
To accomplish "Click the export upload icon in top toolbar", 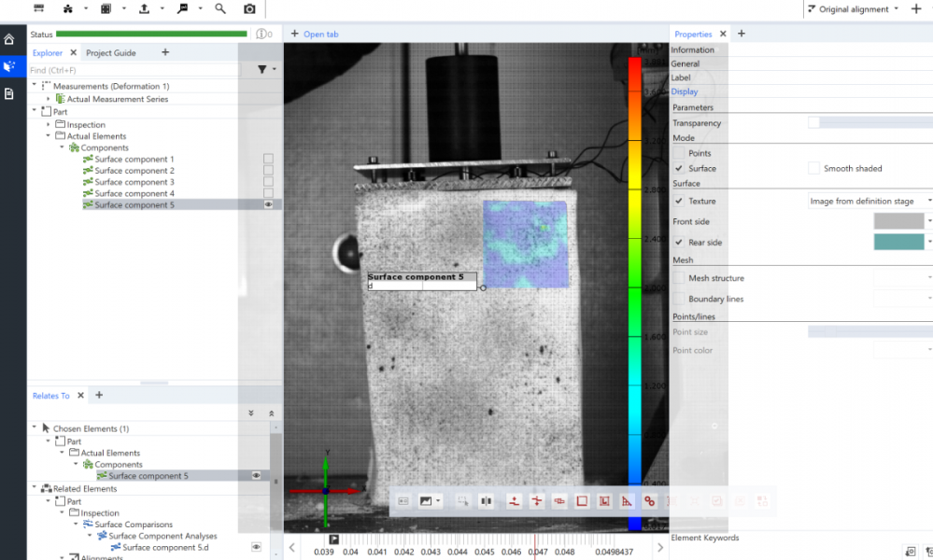I will 144,8.
